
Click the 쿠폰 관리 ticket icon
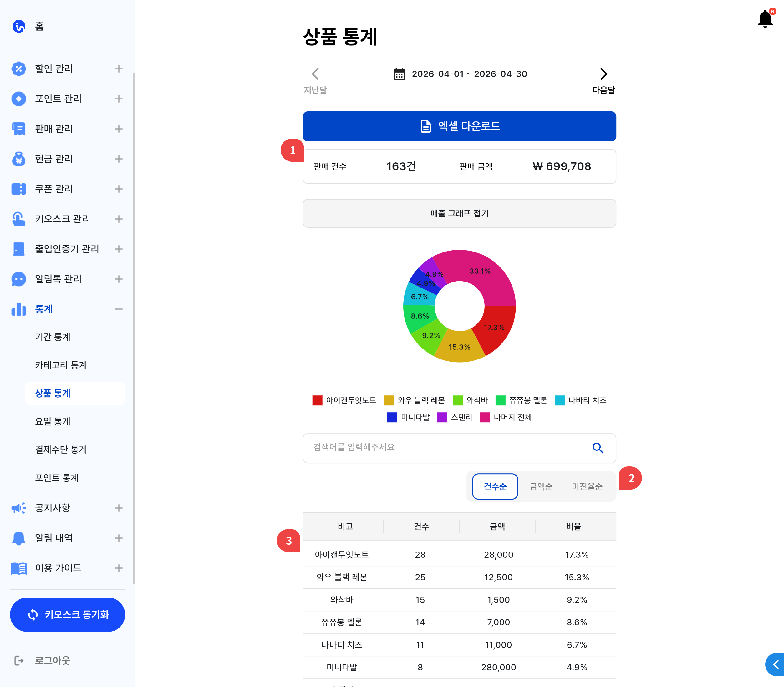click(18, 189)
